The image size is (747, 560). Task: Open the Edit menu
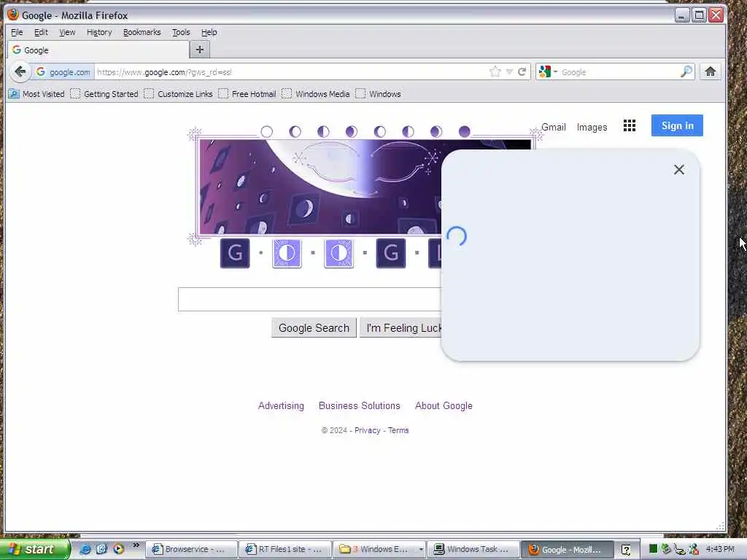(41, 32)
